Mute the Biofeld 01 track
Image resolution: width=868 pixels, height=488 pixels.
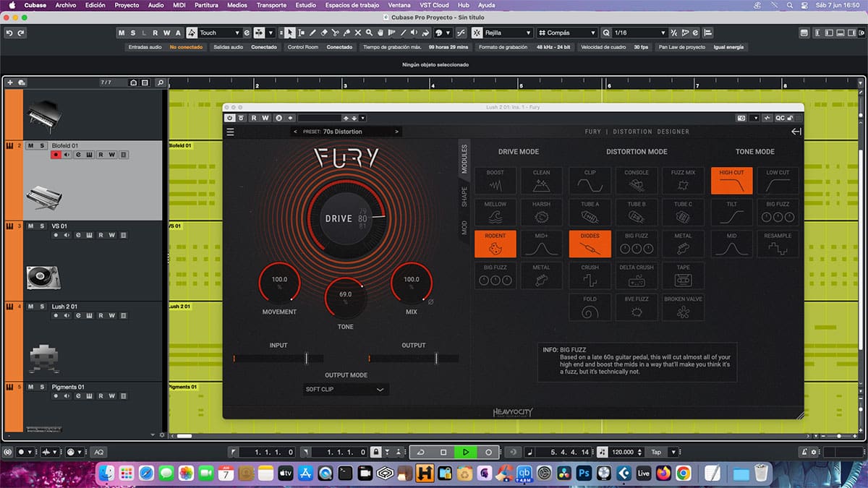[x=31, y=145]
